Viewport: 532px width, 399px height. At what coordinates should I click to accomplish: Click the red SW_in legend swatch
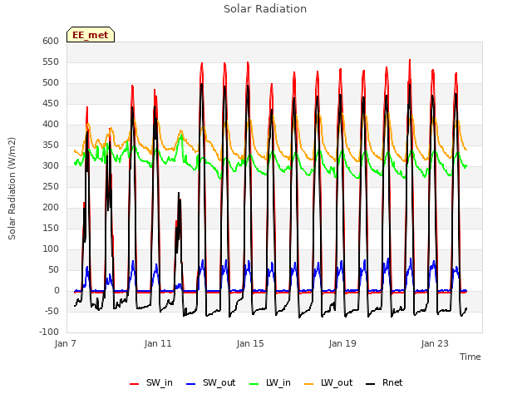135,384
